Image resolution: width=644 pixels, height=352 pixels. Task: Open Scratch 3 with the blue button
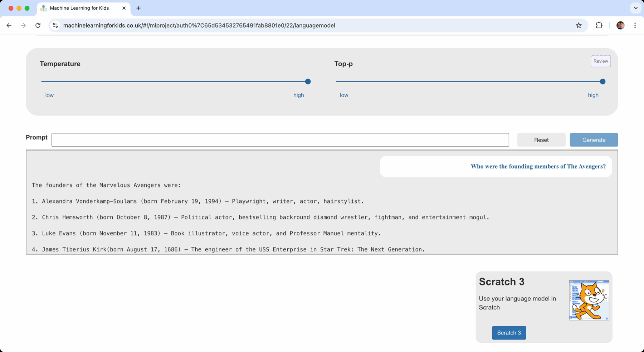(x=509, y=333)
